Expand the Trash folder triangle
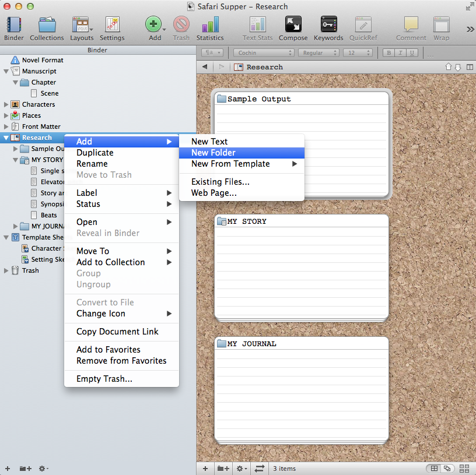476x475 pixels. 6,270
